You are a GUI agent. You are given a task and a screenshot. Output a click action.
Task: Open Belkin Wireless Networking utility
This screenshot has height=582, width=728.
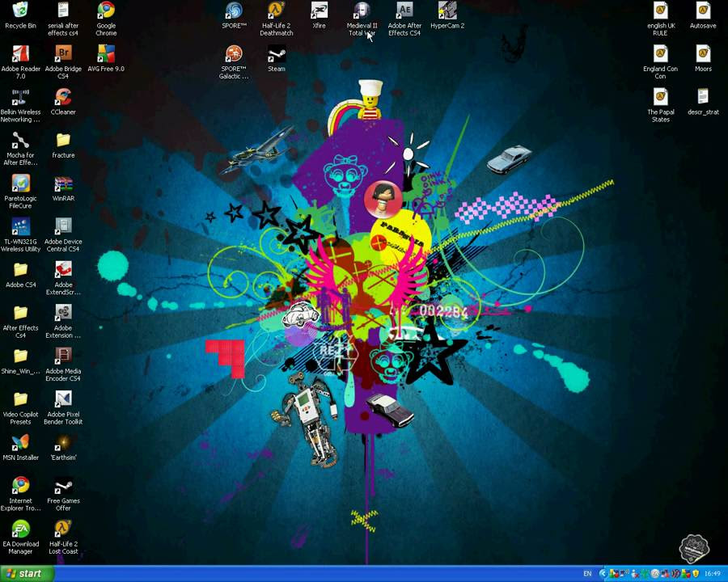tap(20, 97)
